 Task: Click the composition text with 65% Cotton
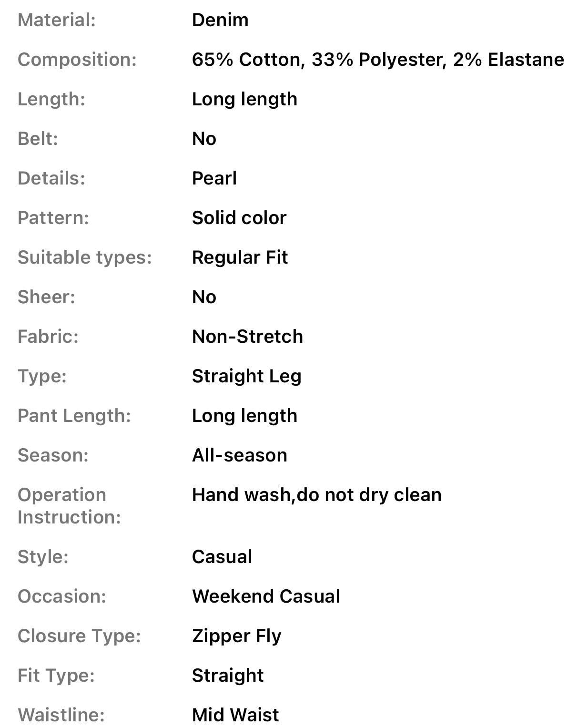[377, 60]
